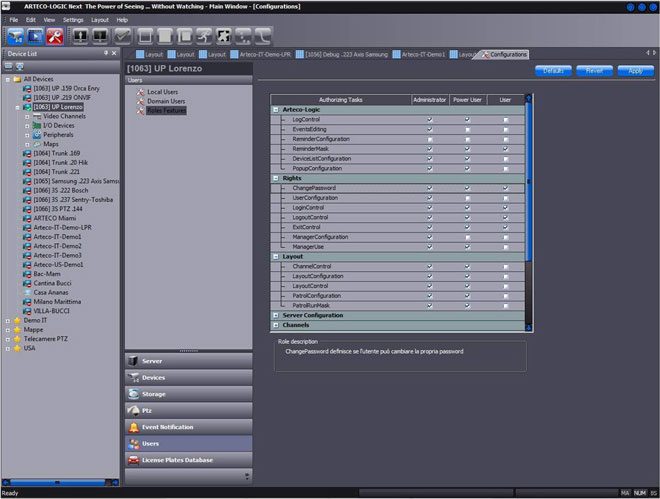Switch to the Arteco-IT-Demo-LPR tab

(x=261, y=54)
